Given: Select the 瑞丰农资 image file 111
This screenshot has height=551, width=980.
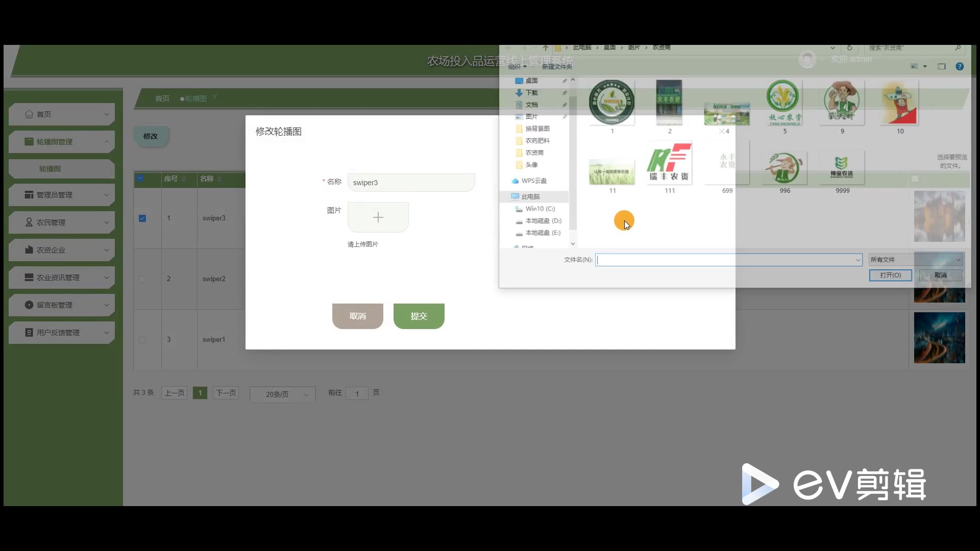Looking at the screenshot, I should 669,164.
